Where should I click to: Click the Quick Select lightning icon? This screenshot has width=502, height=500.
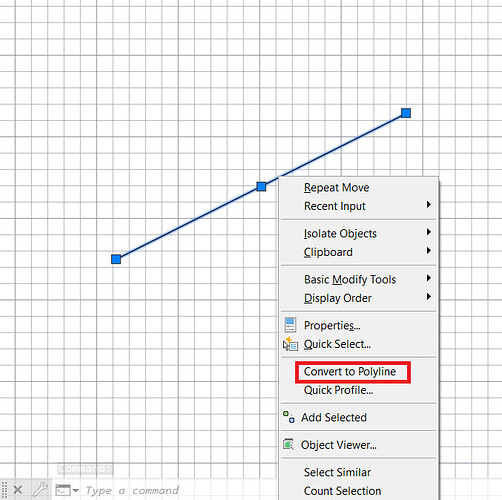point(290,344)
